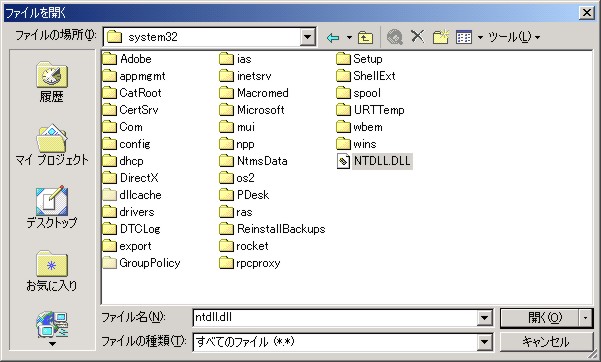Go back with the blue arrow icon
This screenshot has width=601, height=362.
333,37
